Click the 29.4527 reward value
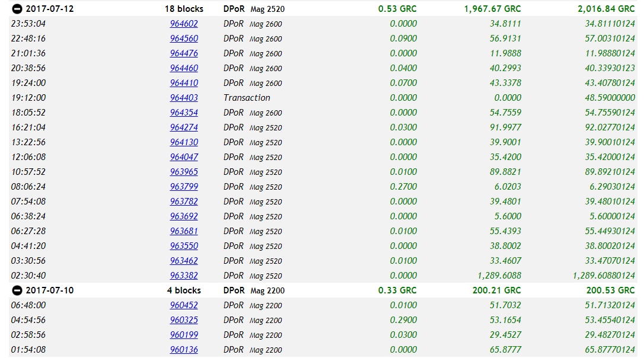This screenshot has height=358, width=644. click(506, 335)
